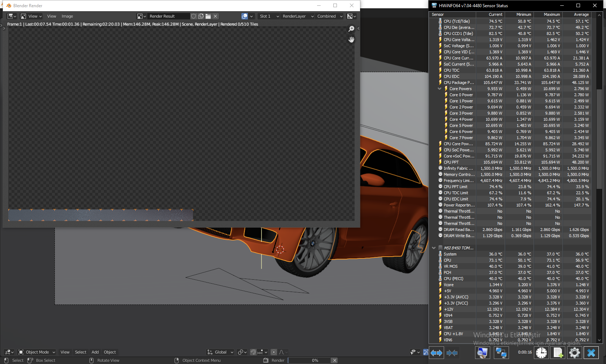The width and height of the screenshot is (606, 364).
Task: Click the zoom magnifier gizmo in render view
Action: tap(351, 29)
